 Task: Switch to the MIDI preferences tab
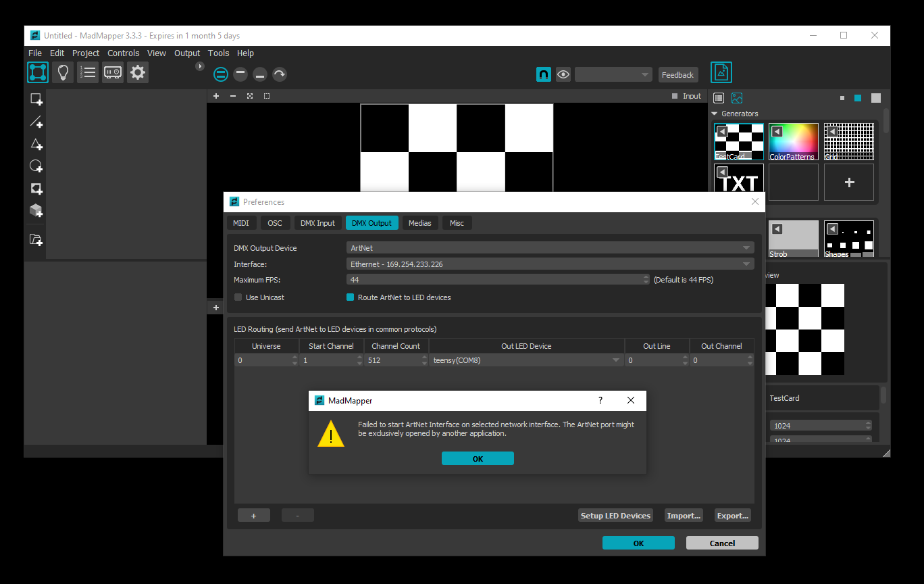241,223
